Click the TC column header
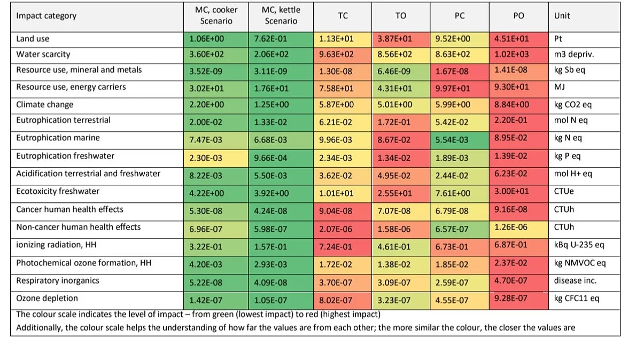The height and width of the screenshot is (361, 644). tap(343, 16)
